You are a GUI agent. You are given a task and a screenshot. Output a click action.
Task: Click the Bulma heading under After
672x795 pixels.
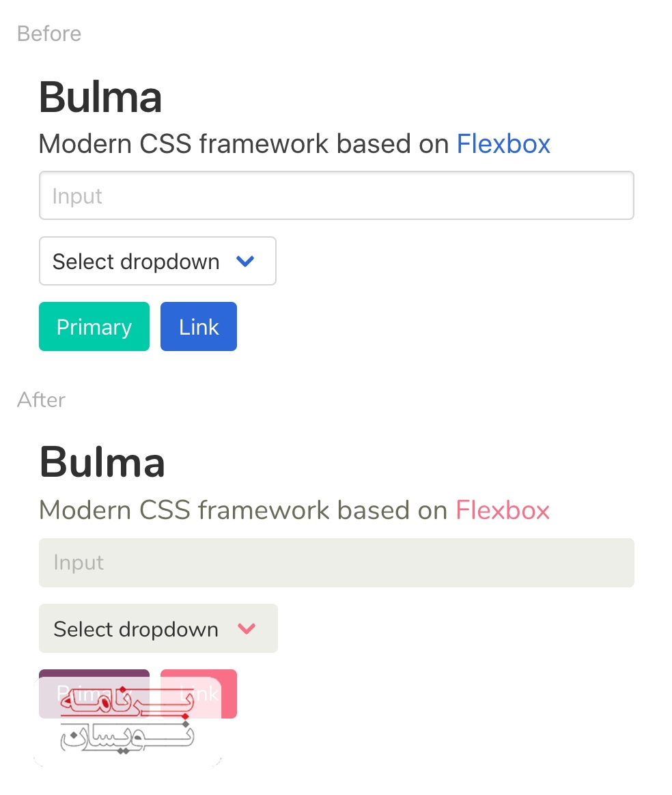(x=102, y=462)
